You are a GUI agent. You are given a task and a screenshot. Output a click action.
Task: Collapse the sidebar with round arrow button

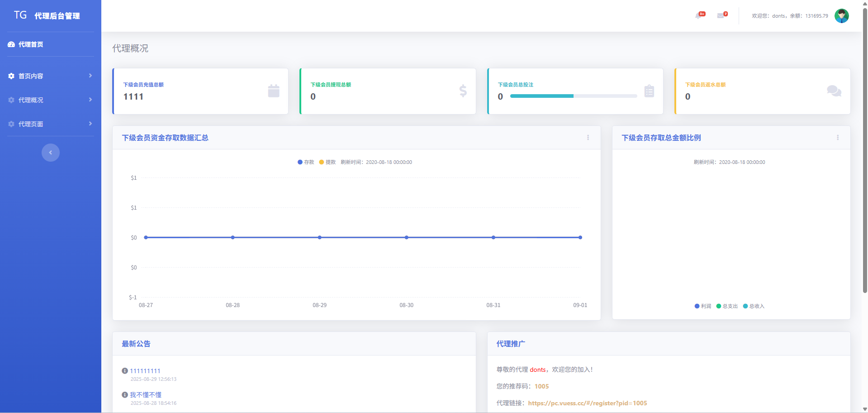[51, 153]
